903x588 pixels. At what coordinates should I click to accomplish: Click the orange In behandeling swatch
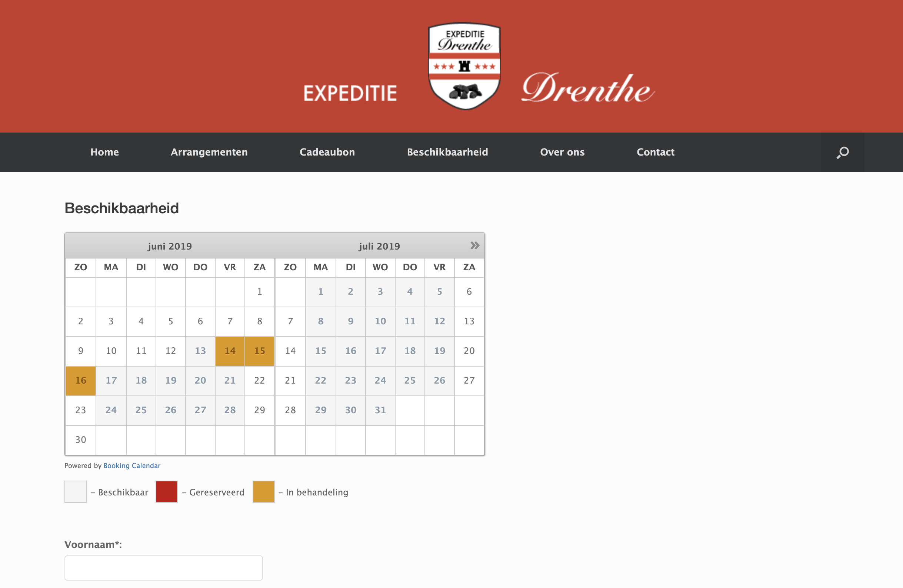coord(263,492)
